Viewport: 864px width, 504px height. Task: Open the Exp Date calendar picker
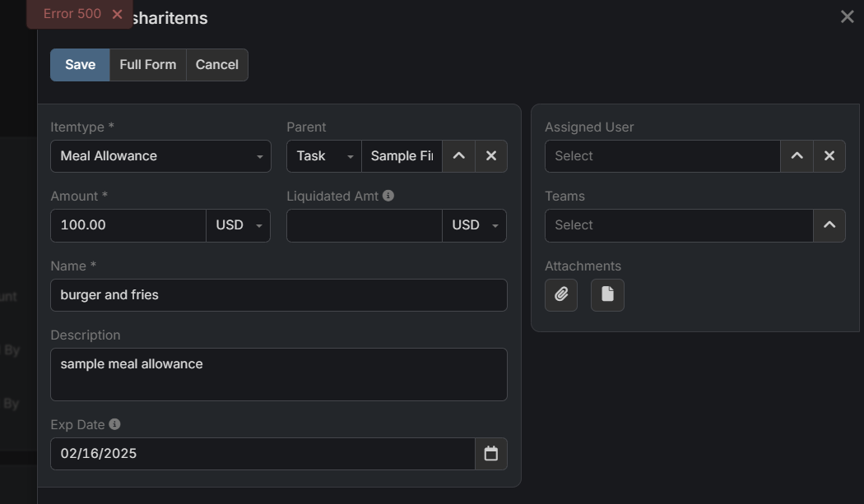[491, 454]
